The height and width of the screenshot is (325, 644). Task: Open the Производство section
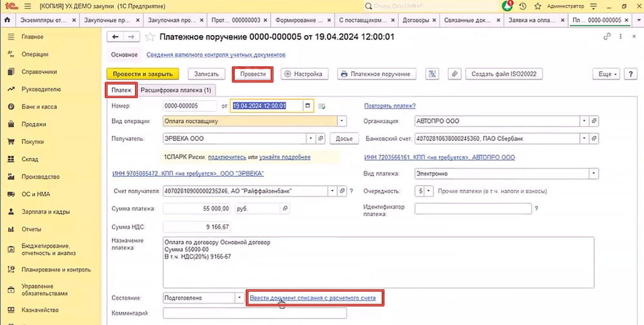(x=40, y=177)
